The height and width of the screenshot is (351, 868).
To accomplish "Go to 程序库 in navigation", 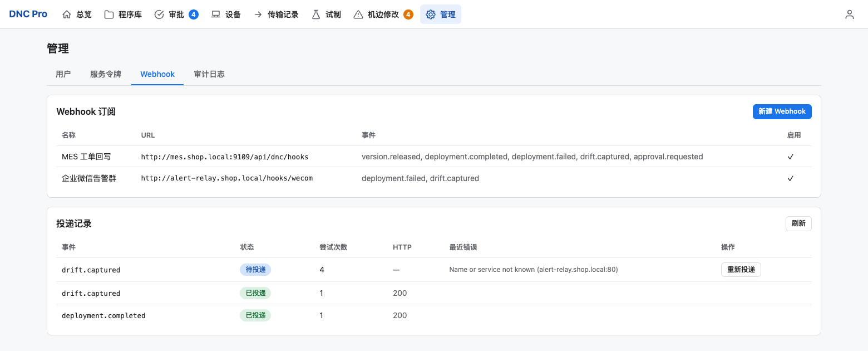I will (123, 14).
